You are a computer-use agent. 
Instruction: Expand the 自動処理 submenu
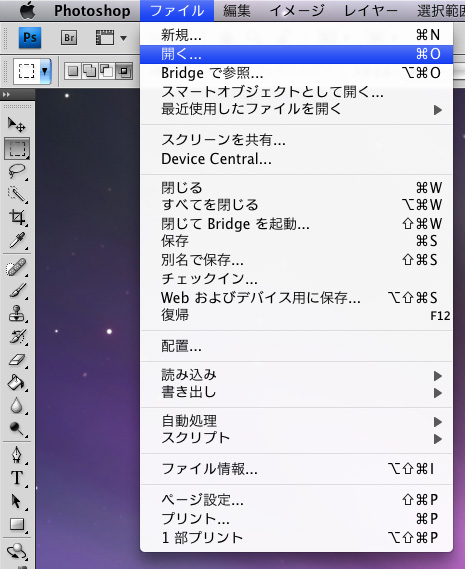[x=297, y=421]
